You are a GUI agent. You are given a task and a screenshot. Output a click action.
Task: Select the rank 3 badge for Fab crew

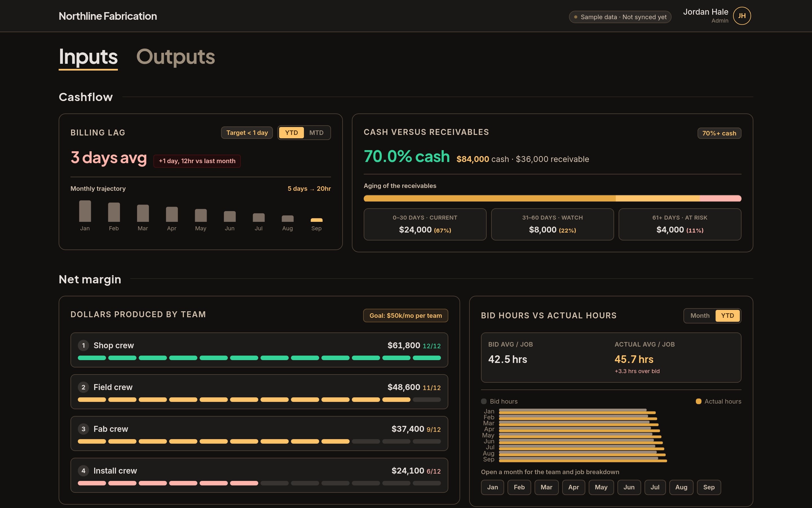pyautogui.click(x=83, y=429)
